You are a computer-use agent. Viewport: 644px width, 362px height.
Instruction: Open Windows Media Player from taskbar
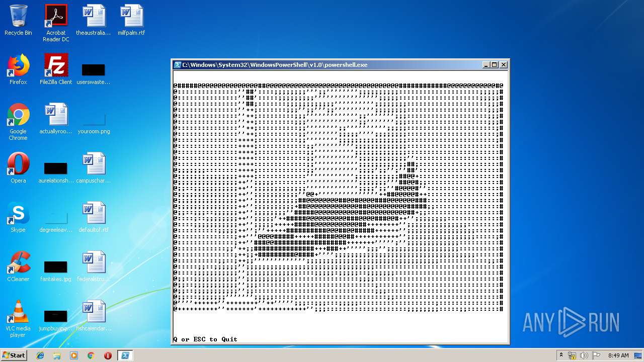[x=74, y=355]
